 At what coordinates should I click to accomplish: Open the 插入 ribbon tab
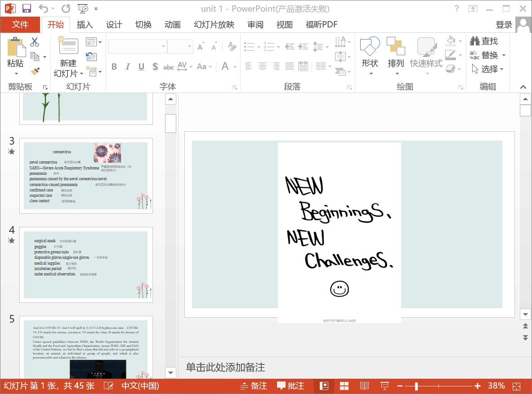[85, 25]
